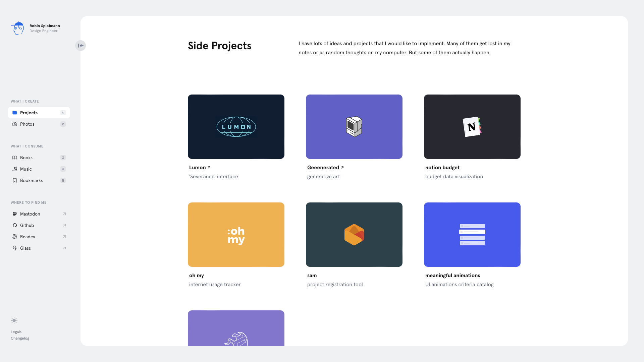Click the shortcut badge '3' next to Books
644x362 pixels.
coord(63,158)
